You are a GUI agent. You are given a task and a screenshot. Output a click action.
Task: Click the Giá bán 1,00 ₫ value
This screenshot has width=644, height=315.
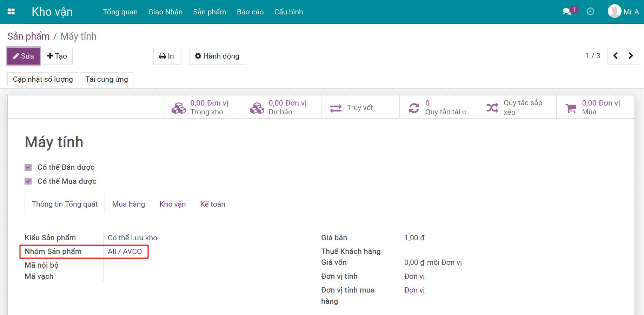[x=414, y=238]
